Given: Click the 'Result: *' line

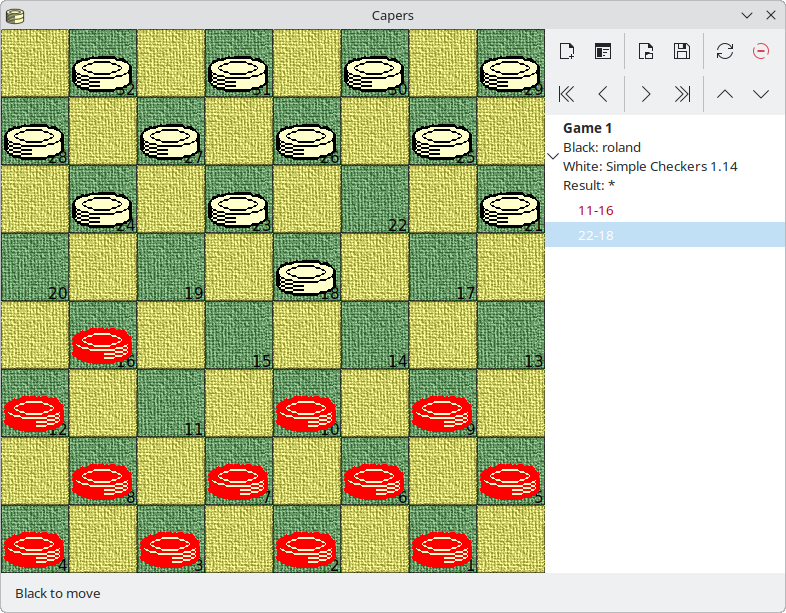Looking at the screenshot, I should (589, 185).
